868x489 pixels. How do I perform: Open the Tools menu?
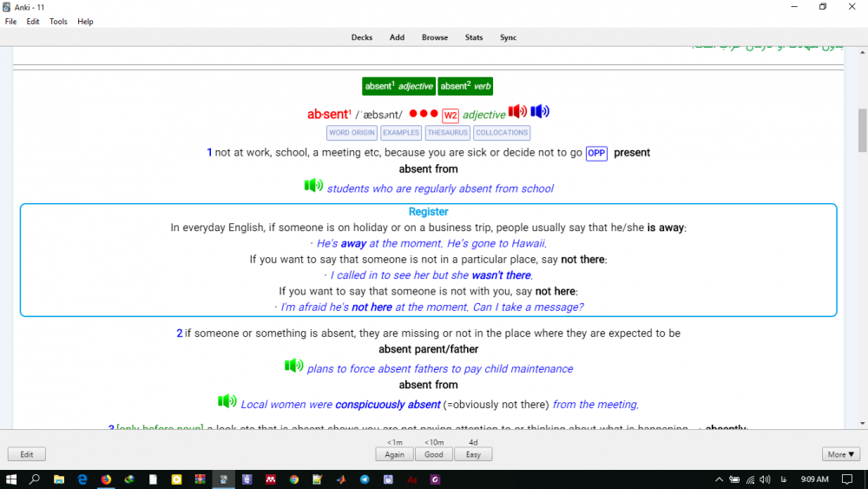[58, 22]
